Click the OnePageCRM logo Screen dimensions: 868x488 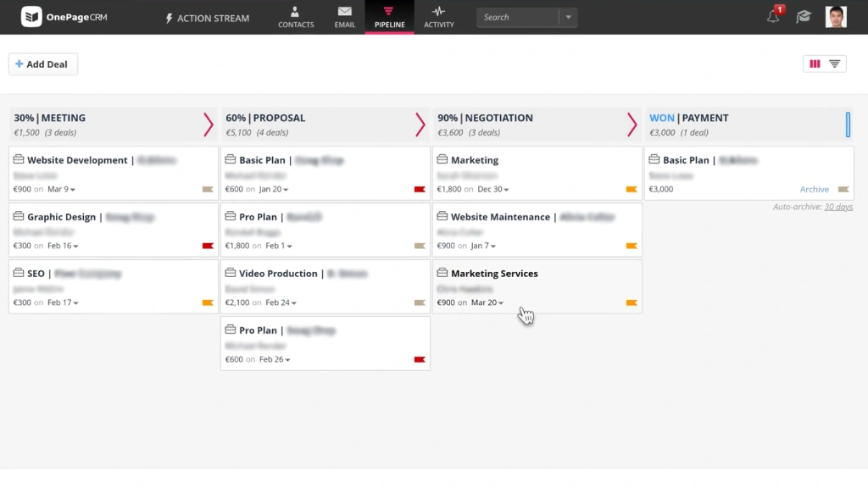tap(64, 17)
